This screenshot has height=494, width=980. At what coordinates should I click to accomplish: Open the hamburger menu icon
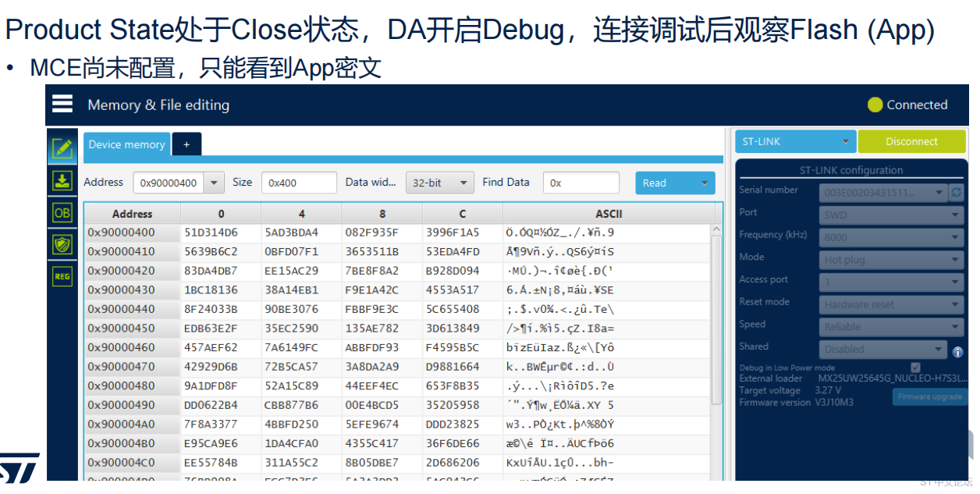pos(62,104)
